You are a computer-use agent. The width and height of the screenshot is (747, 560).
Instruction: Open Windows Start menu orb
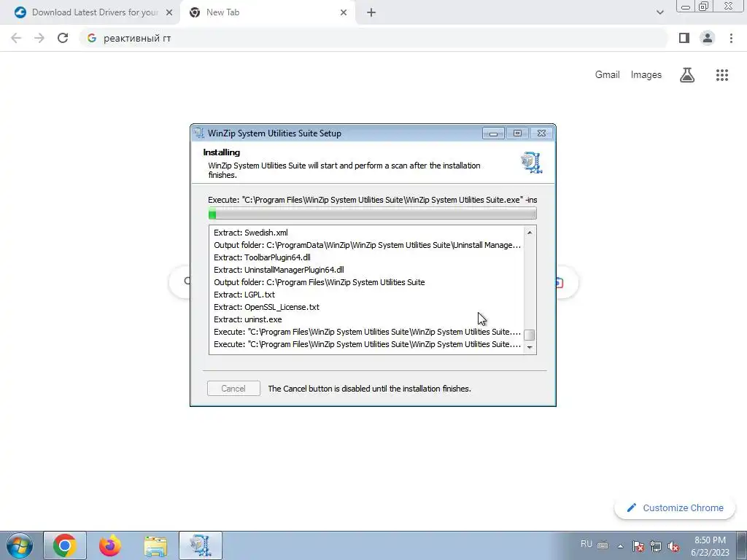[x=19, y=545]
